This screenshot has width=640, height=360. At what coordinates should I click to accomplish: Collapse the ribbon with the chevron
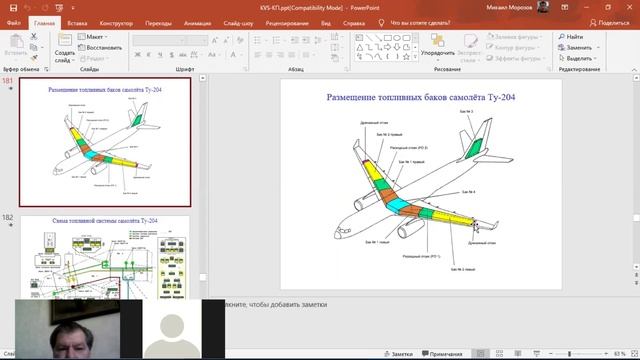(634, 69)
